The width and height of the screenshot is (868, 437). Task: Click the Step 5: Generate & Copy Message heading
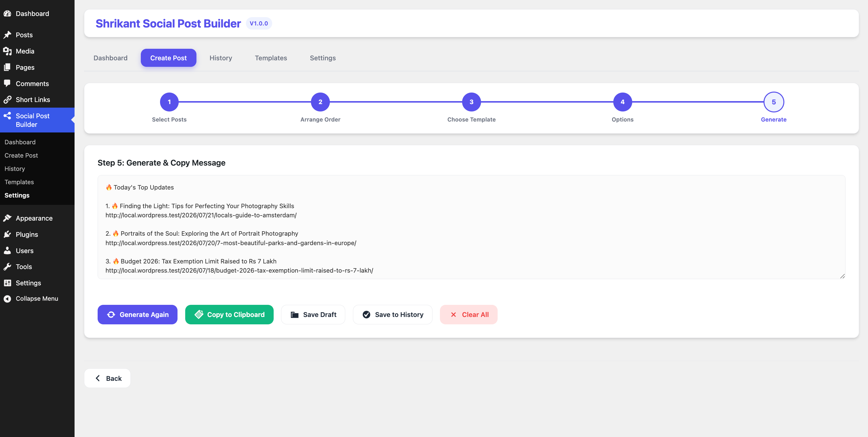pyautogui.click(x=162, y=163)
